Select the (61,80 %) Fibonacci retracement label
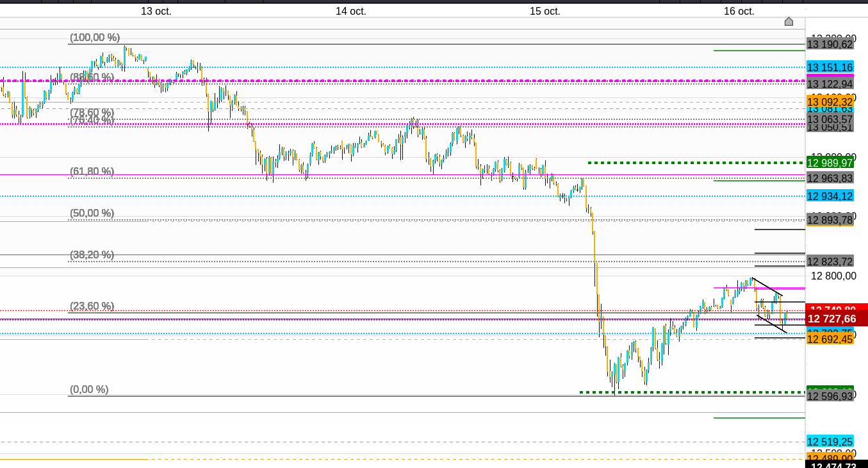868x468 pixels. [92, 171]
